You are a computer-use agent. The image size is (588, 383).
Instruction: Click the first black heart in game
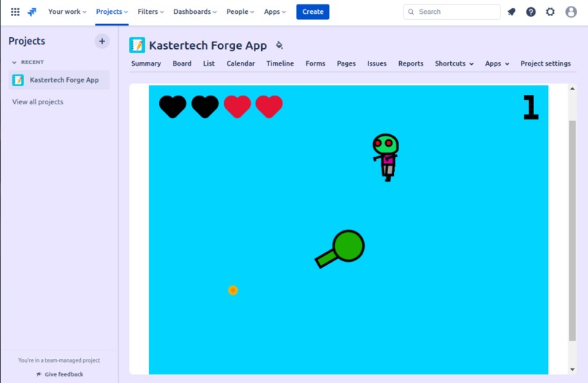(172, 107)
